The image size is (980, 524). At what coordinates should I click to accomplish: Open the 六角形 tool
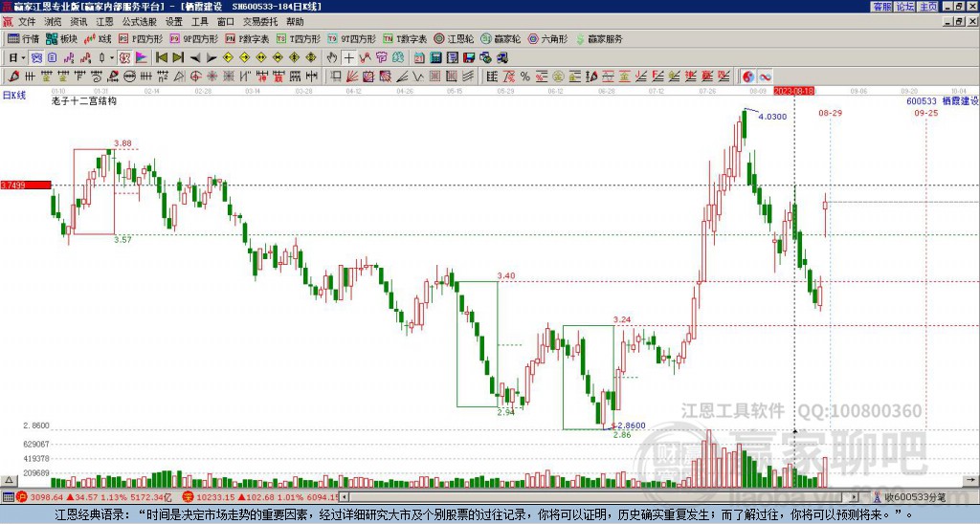(x=547, y=38)
